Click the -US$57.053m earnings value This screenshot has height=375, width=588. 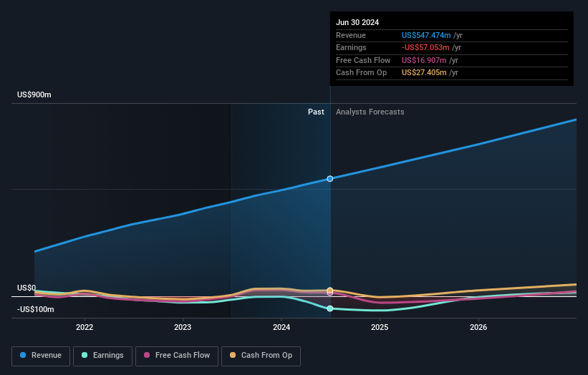[425, 47]
